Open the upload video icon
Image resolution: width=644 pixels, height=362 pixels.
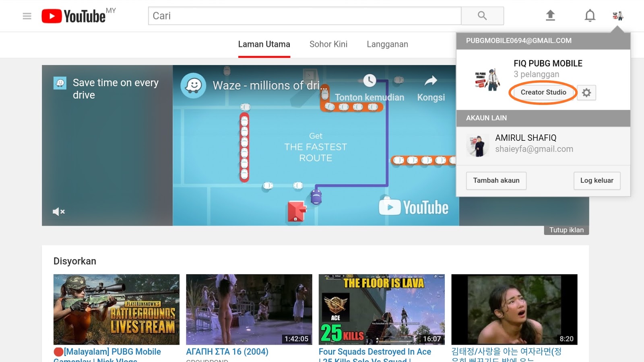click(x=550, y=16)
